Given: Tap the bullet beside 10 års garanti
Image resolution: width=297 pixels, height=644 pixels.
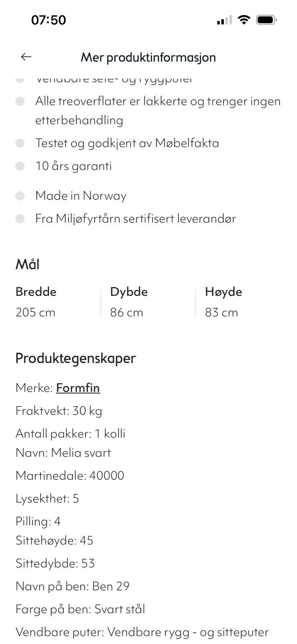Looking at the screenshot, I should point(20,166).
